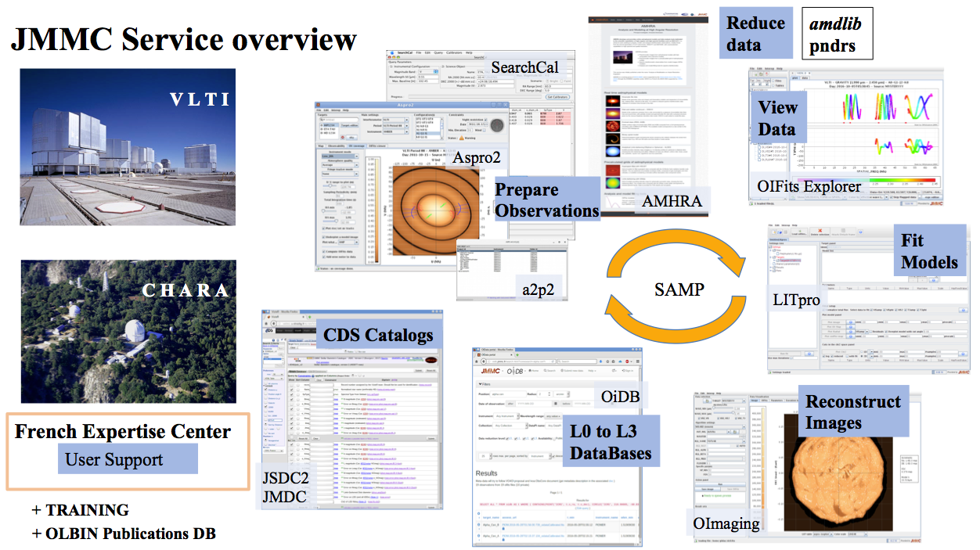Open the Interop menu in Aspro2
This screenshot has width=980, height=550.
[336, 110]
